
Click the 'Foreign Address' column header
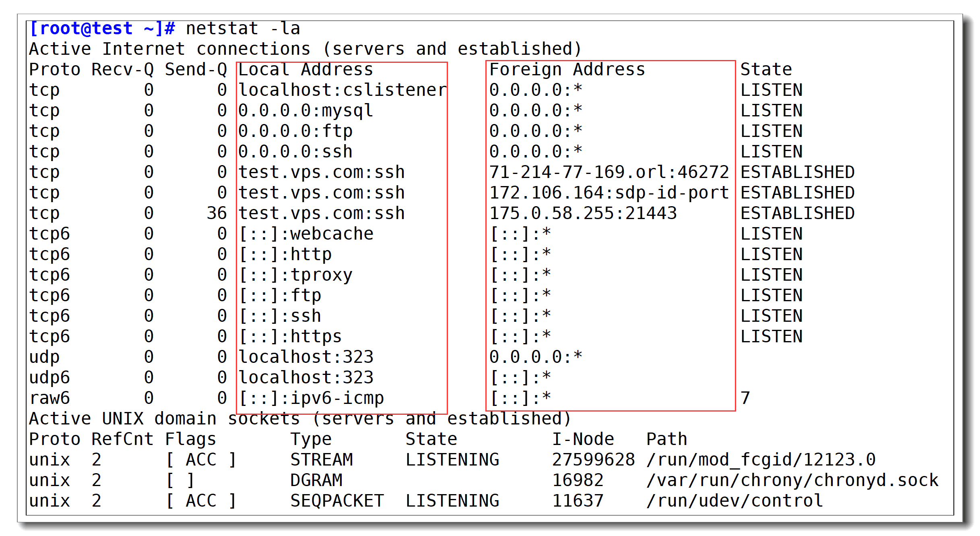[567, 70]
